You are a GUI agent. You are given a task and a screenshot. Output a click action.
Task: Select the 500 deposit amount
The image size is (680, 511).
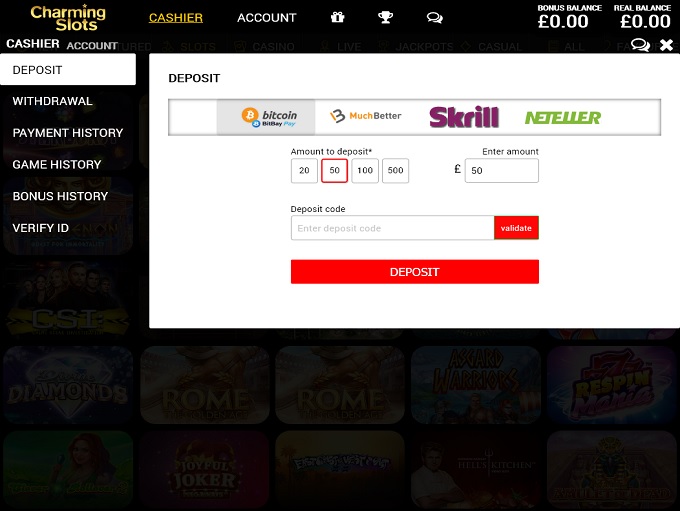(396, 170)
